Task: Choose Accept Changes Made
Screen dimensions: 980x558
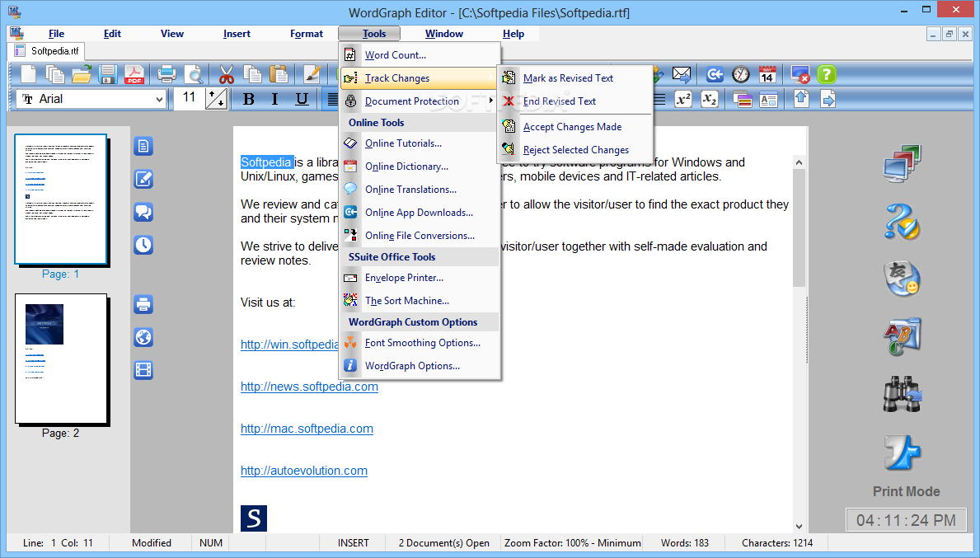Action: (575, 127)
